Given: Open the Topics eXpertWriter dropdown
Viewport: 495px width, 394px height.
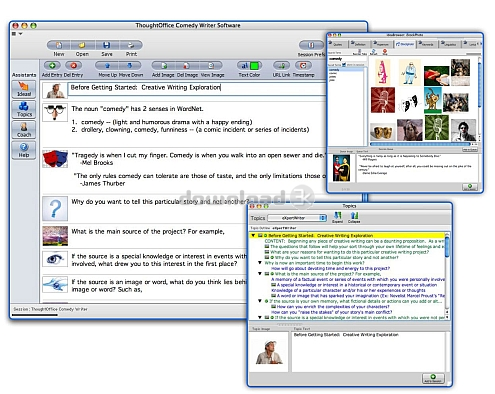Looking at the screenshot, I should [x=297, y=218].
